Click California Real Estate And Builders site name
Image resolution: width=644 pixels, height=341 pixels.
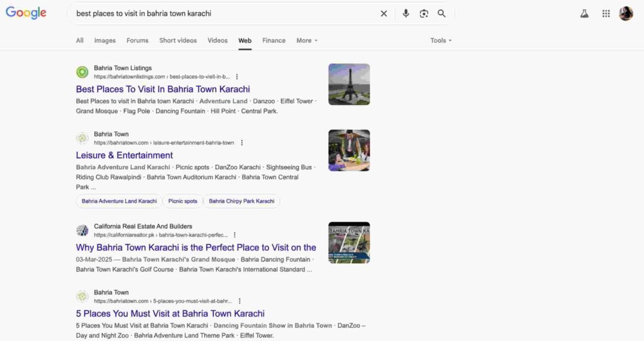pyautogui.click(x=143, y=226)
